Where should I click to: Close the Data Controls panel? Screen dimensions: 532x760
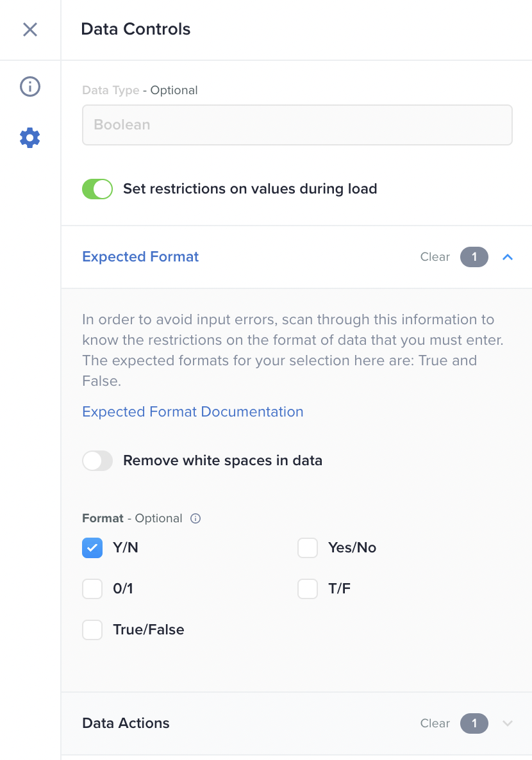click(x=30, y=29)
